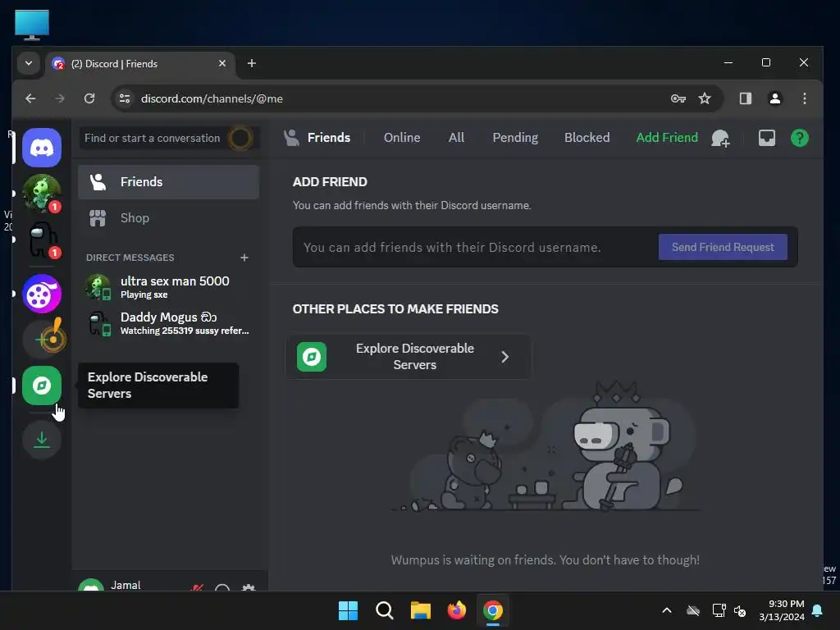Open DM with ultra sex man 5000

(169, 287)
